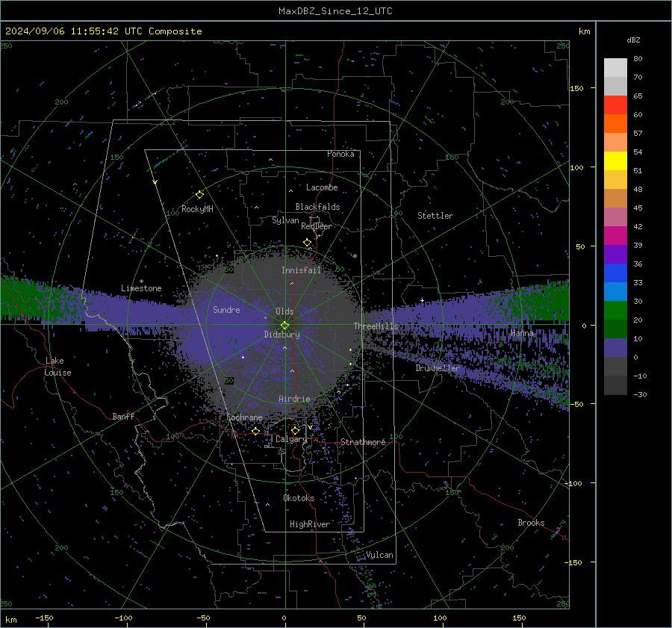Click the -100 tick on bottom axis
This screenshot has width=672, height=628.
(x=123, y=618)
